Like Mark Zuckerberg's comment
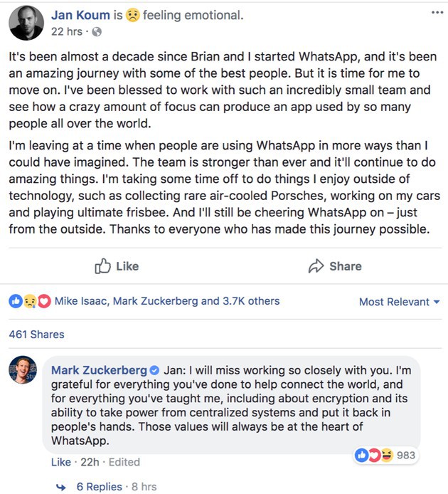 click(60, 462)
